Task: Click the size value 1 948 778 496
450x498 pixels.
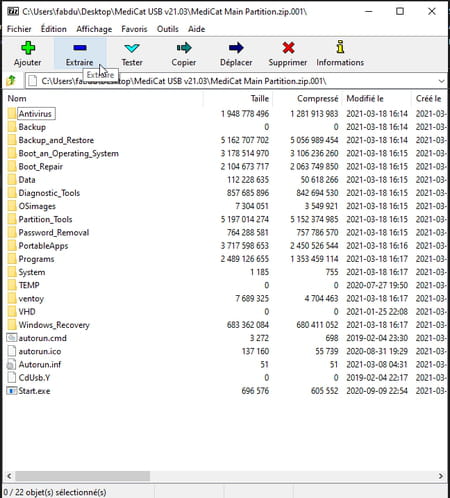Action: tap(245, 114)
